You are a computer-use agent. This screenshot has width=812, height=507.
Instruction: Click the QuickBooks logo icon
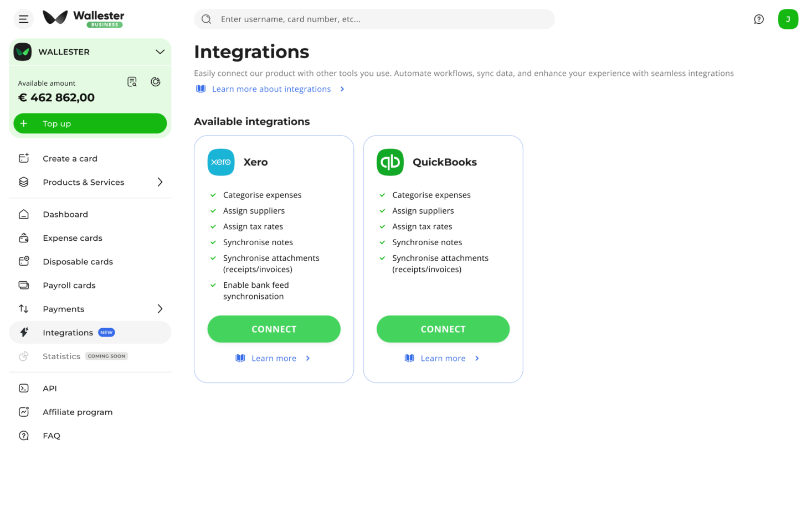(390, 162)
